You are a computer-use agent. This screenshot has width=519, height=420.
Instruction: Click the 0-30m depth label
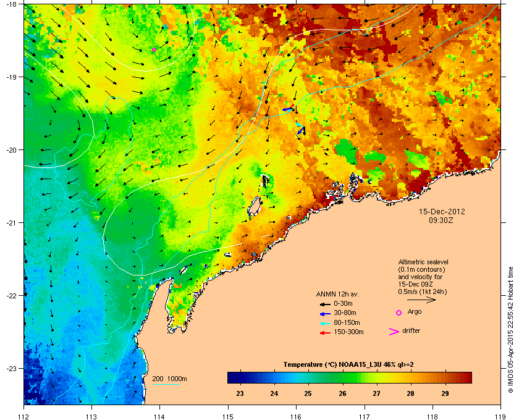pos(343,303)
